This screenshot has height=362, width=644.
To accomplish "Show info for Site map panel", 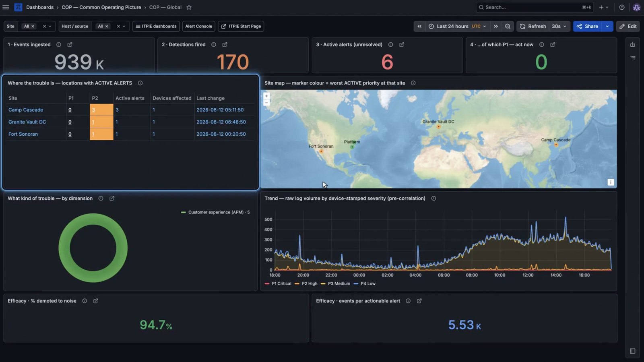I will pos(413,83).
